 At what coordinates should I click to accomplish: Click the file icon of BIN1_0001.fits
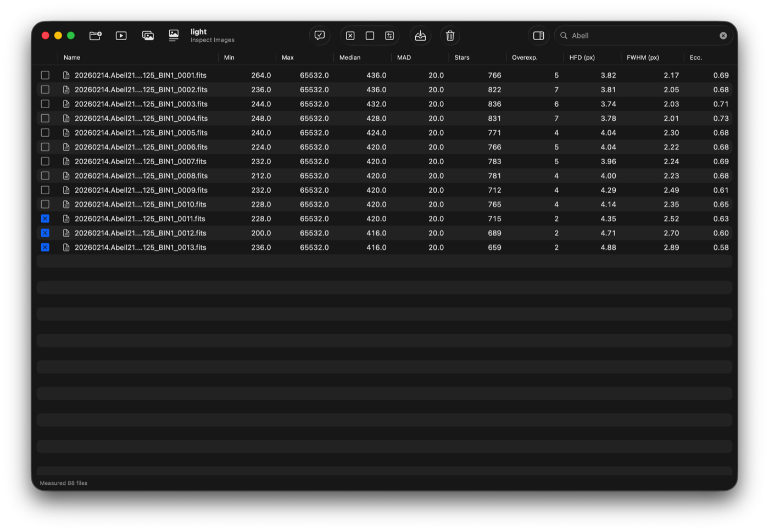[x=66, y=75]
